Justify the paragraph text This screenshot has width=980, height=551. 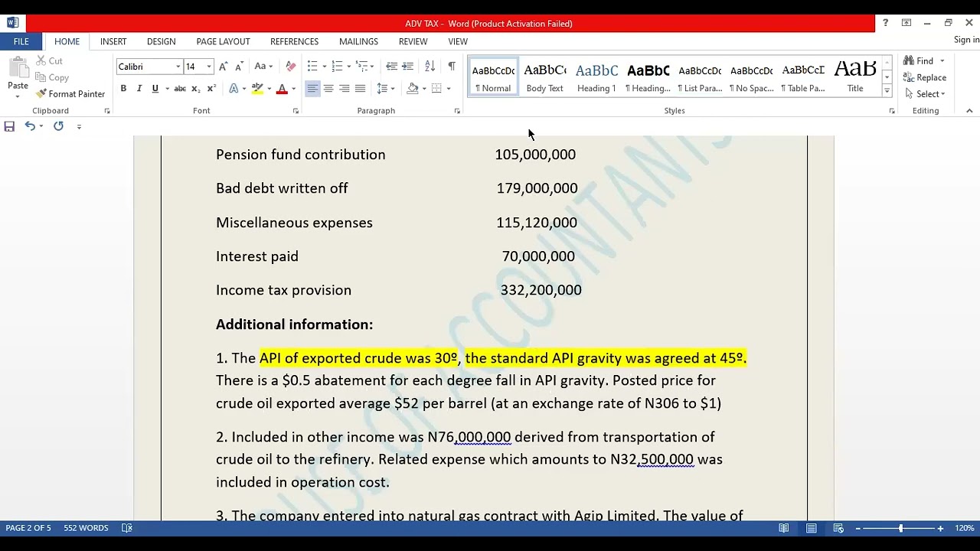pos(361,89)
